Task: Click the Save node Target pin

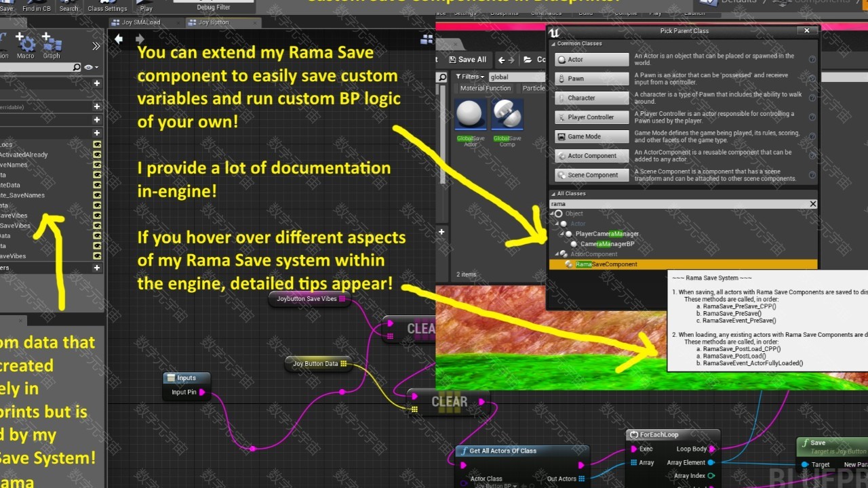Action: tap(805, 465)
